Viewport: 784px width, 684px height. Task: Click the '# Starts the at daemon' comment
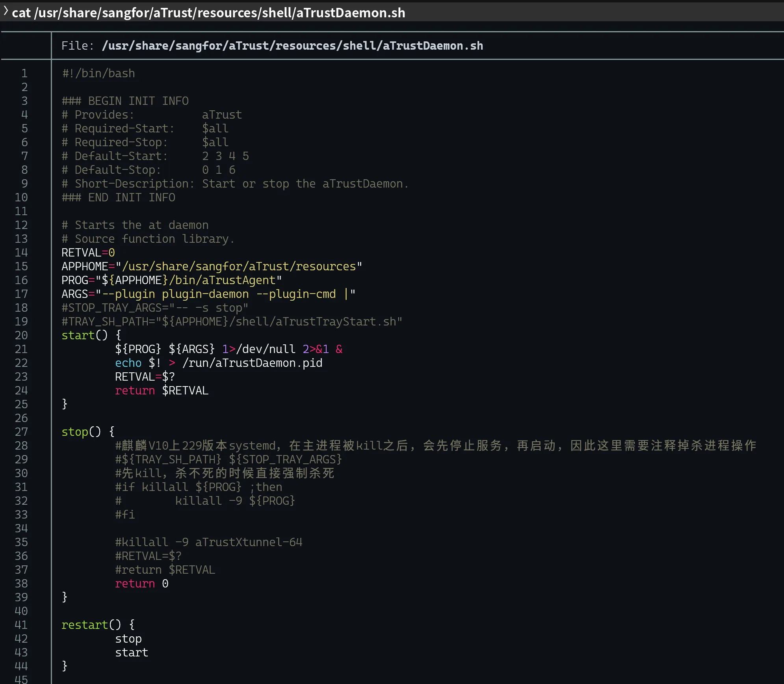click(135, 225)
